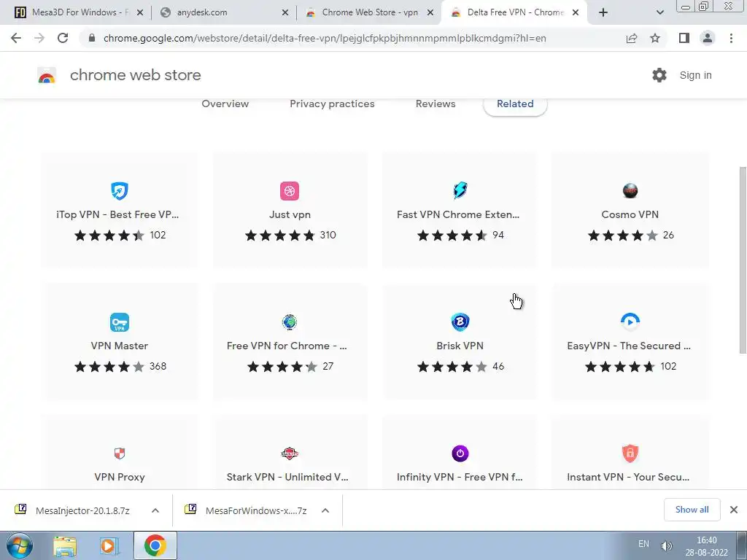Select the Related tab
747x560 pixels.
point(515,105)
